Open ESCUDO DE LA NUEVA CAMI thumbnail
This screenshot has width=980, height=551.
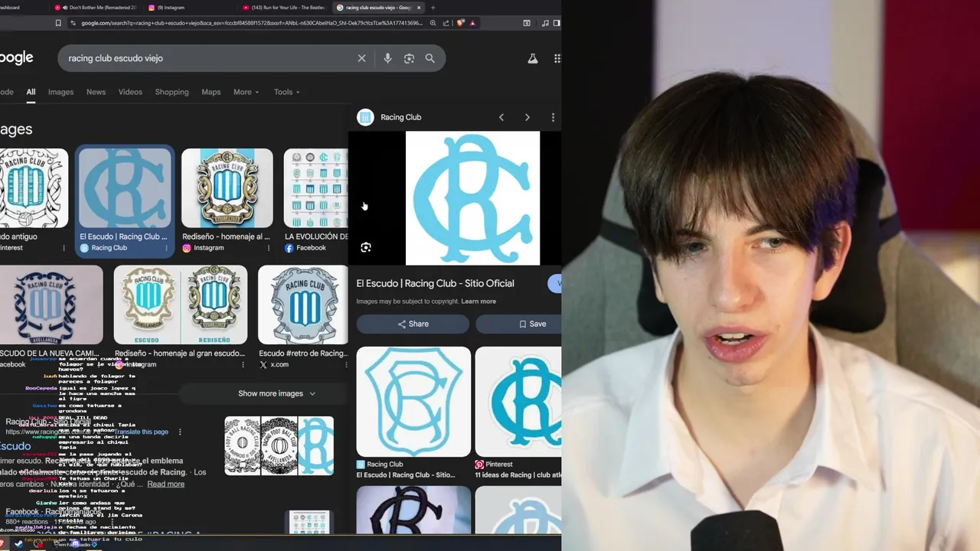click(51, 305)
